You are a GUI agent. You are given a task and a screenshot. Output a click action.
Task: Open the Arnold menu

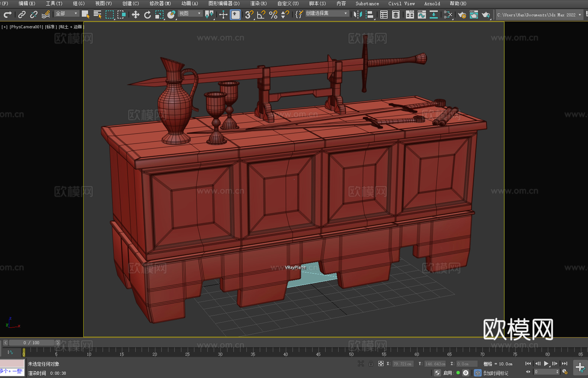[432, 3]
